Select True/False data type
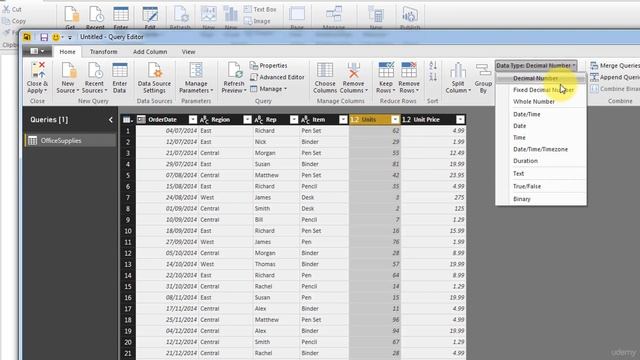 (x=541, y=186)
